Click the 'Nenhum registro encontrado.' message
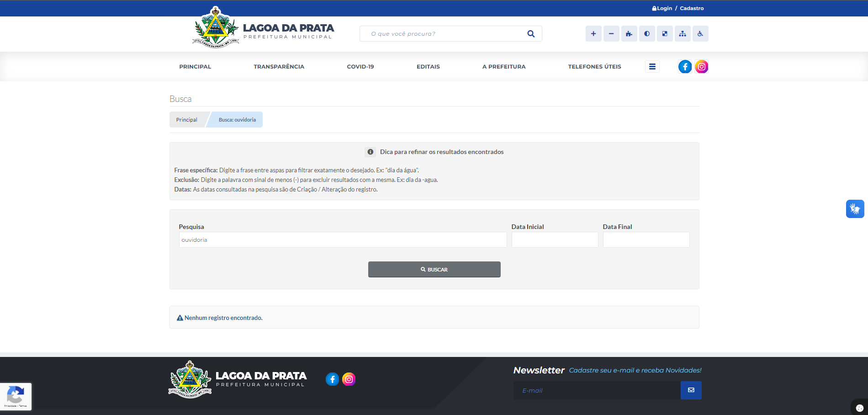 point(223,318)
